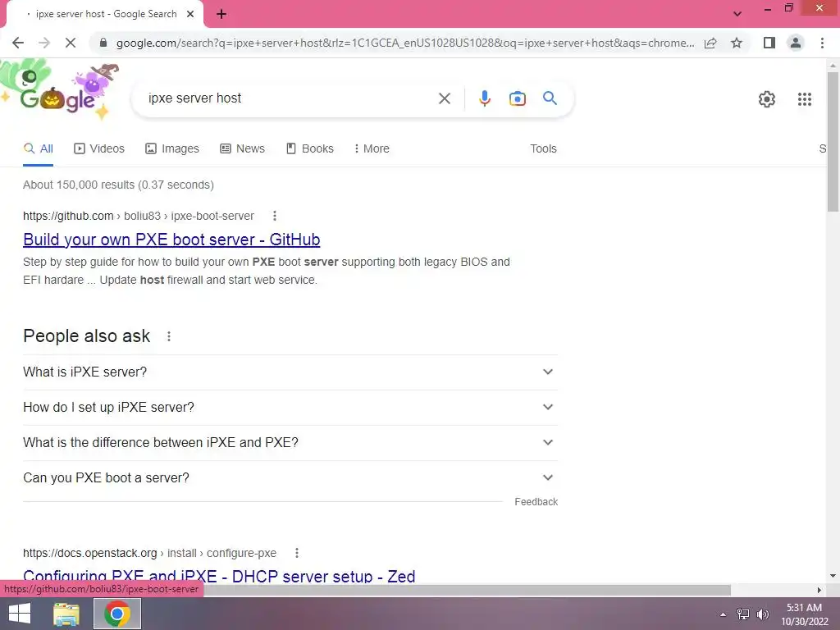The height and width of the screenshot is (630, 840).
Task: Open File Explorer from taskbar
Action: [x=66, y=614]
